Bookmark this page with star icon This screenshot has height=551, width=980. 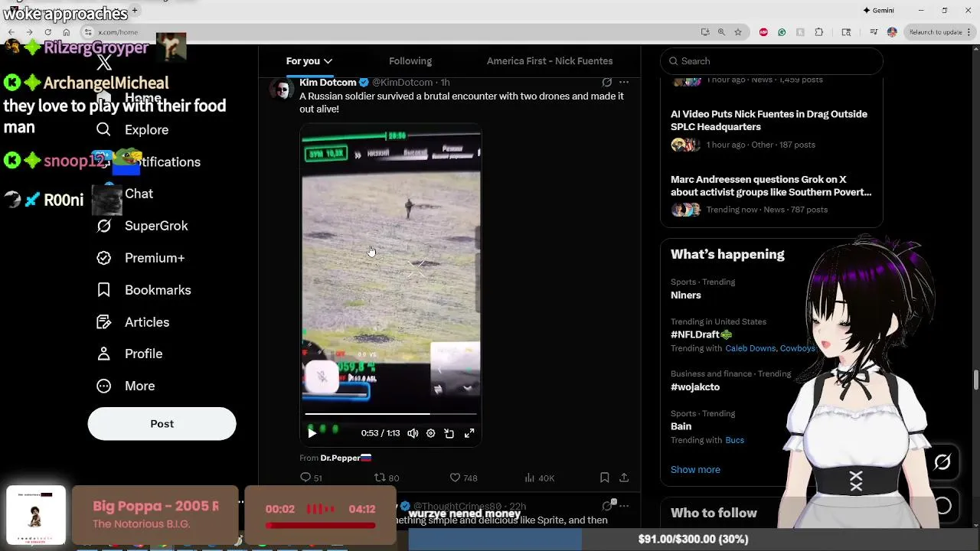point(737,32)
